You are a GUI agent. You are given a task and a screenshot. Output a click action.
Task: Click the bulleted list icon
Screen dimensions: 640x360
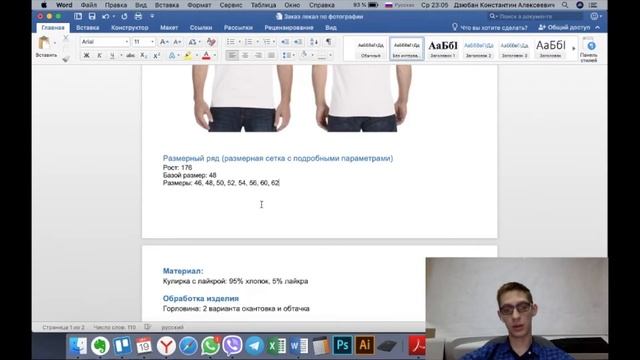pos(231,42)
